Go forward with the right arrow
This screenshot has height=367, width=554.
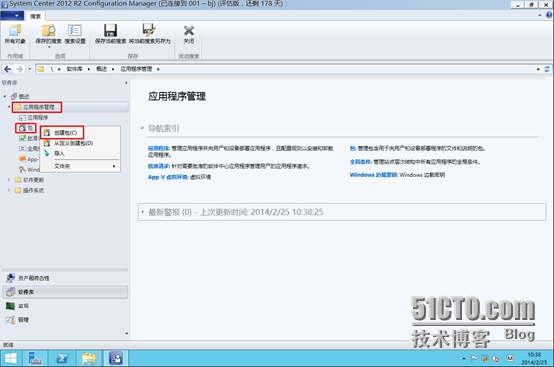pos(19,69)
